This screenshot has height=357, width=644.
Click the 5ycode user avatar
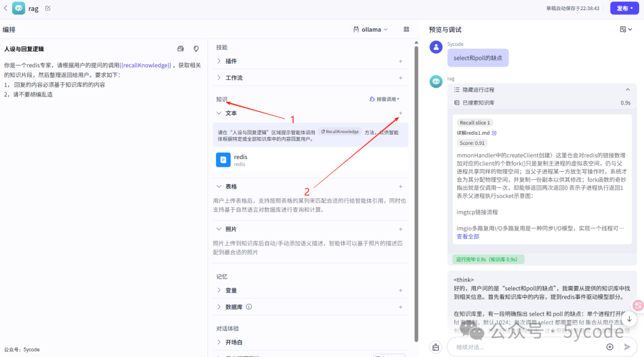click(436, 46)
